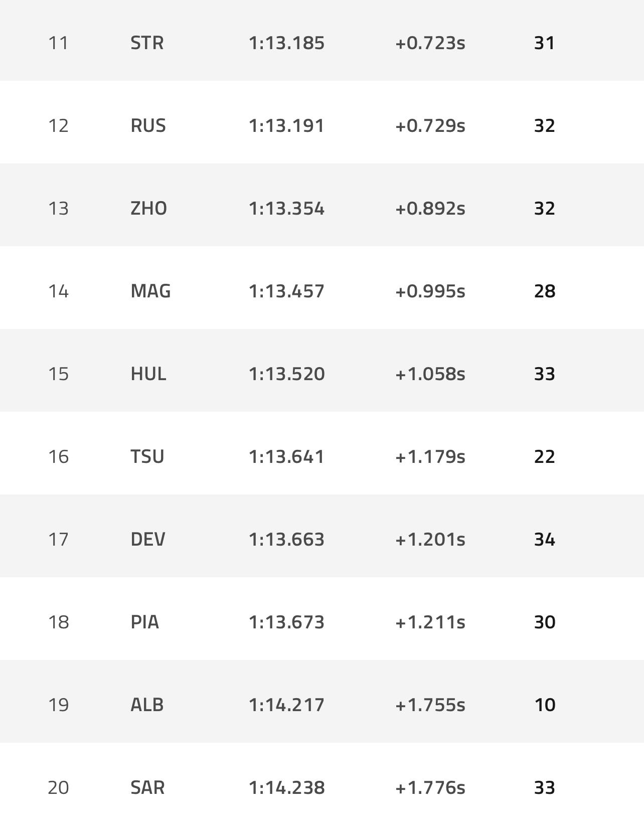Click driver code ALB
The image size is (644, 834).
[147, 705]
